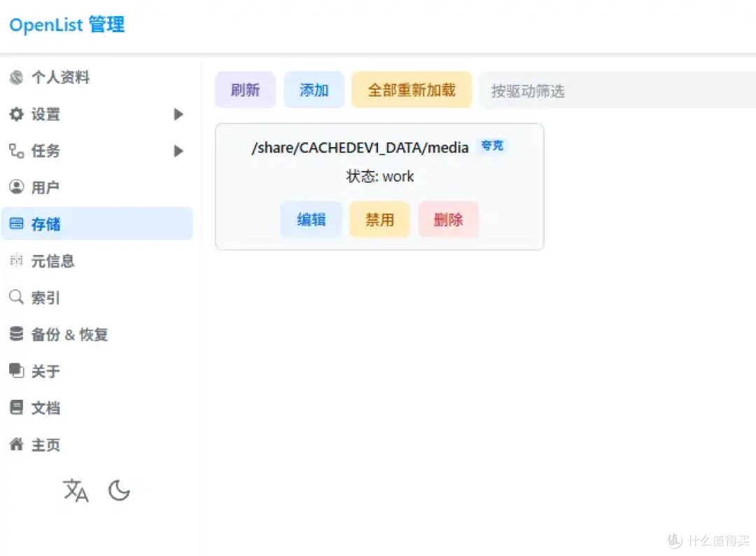The height and width of the screenshot is (556, 756).
Task: Click the 个人资料 profile icon
Action: click(x=16, y=77)
